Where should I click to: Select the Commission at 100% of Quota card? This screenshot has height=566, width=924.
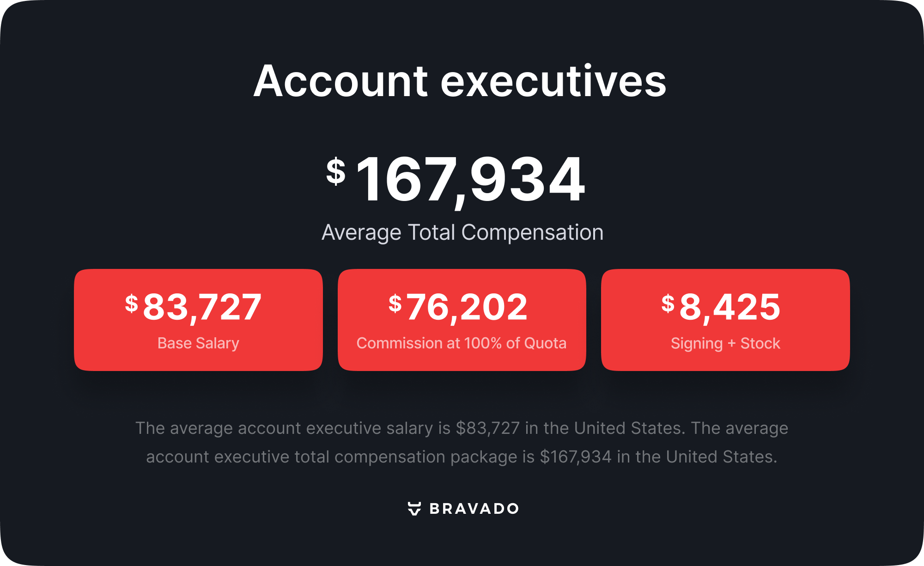pos(462,320)
